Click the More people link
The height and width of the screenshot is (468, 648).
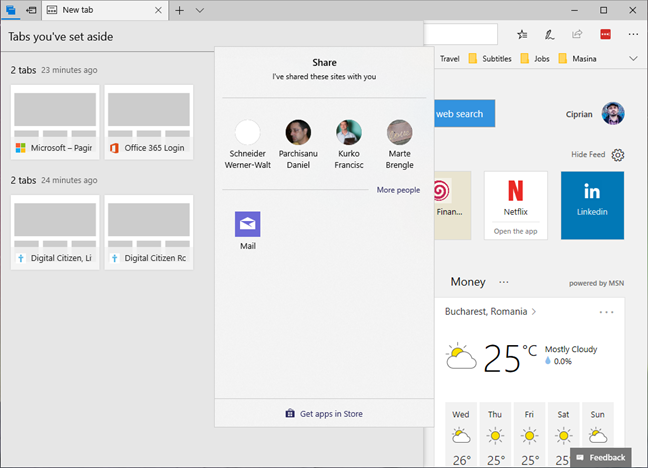click(398, 190)
